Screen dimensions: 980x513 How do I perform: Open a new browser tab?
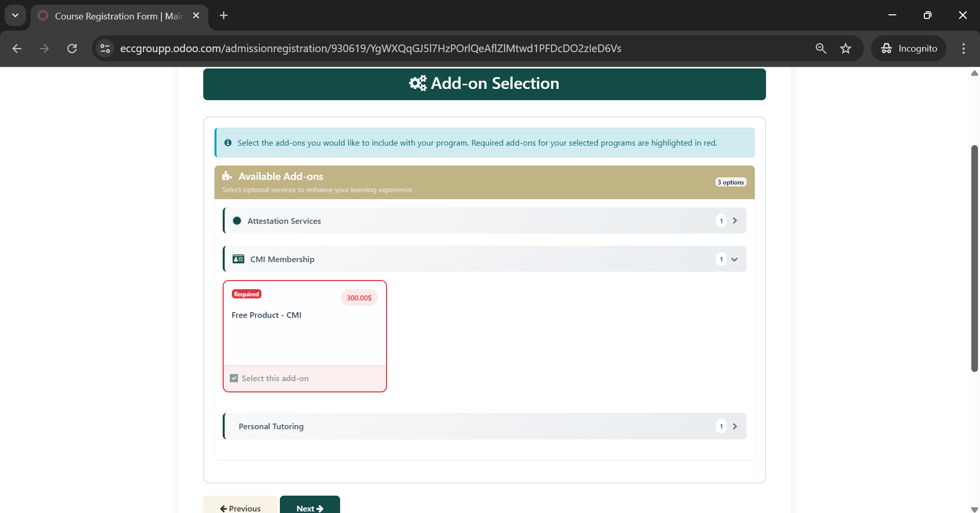tap(224, 15)
